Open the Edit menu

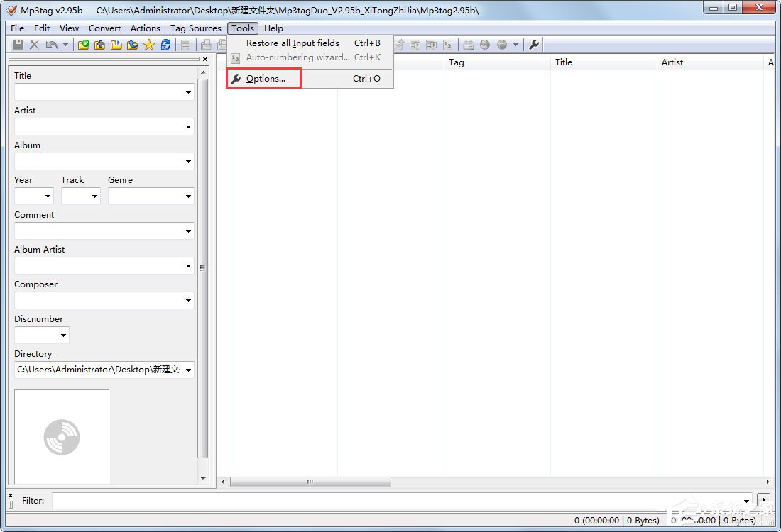click(x=42, y=28)
